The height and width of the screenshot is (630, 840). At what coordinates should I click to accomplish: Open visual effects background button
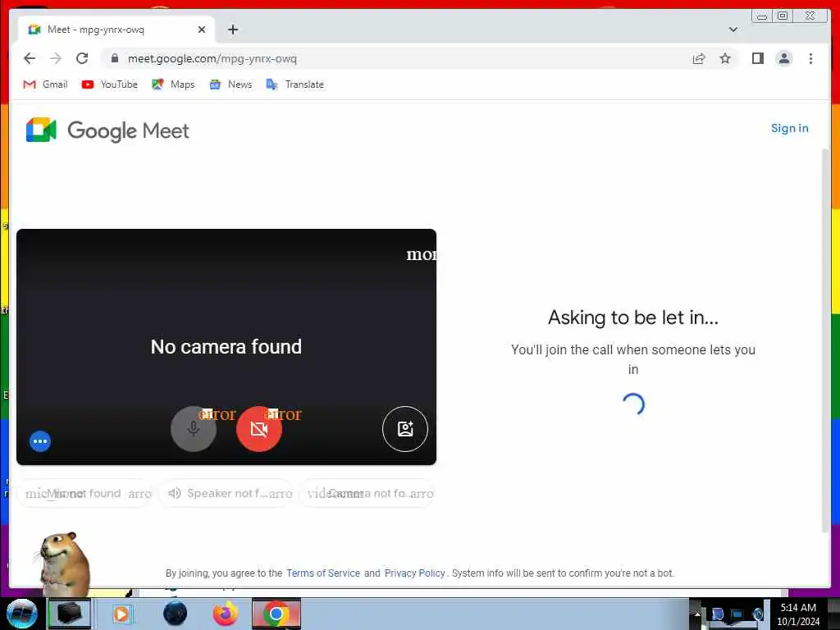pyautogui.click(x=405, y=428)
